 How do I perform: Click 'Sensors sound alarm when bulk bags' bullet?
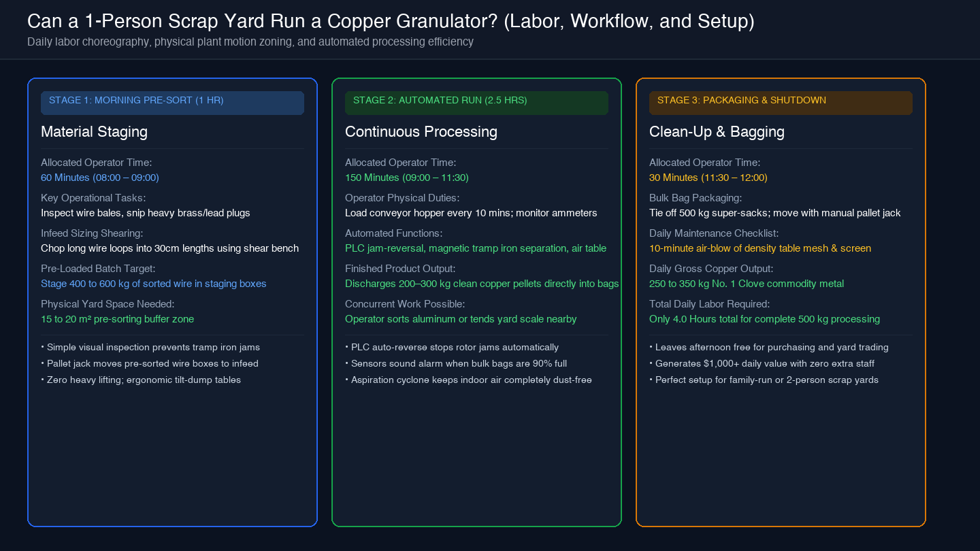456,363
